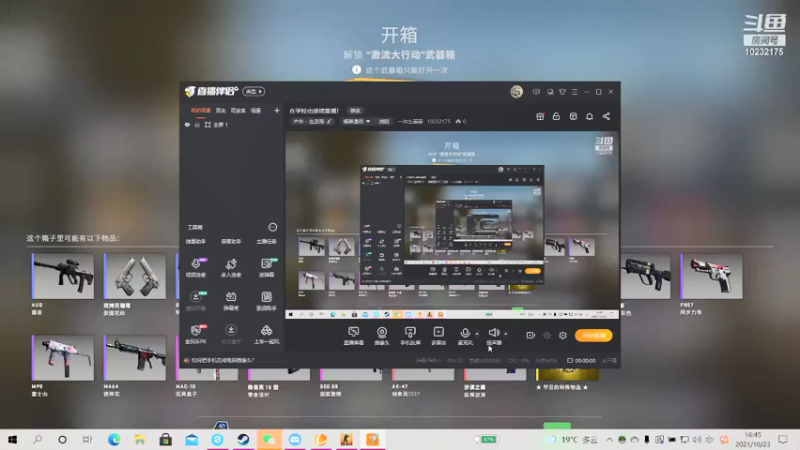The image size is (800, 450).
Task: Add a 手机投屏 phone cast source
Action: pyautogui.click(x=410, y=336)
